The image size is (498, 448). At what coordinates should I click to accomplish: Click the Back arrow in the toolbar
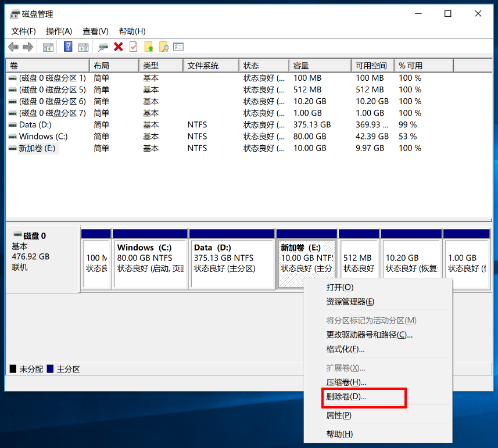[x=13, y=47]
